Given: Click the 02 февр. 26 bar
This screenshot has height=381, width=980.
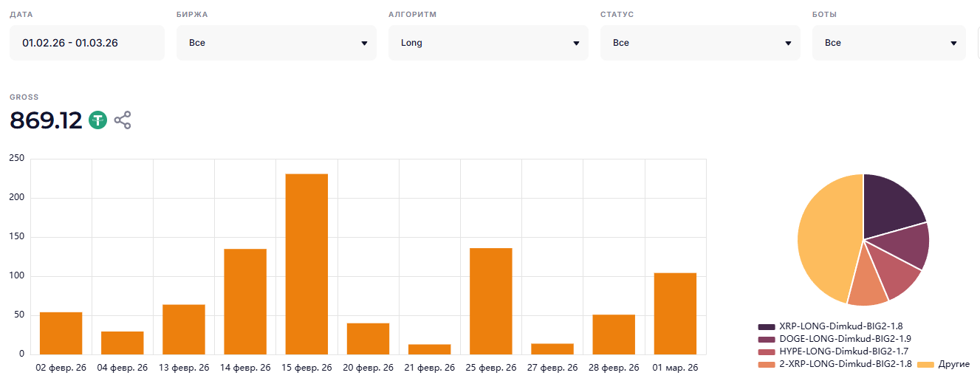Looking at the screenshot, I should click(61, 333).
